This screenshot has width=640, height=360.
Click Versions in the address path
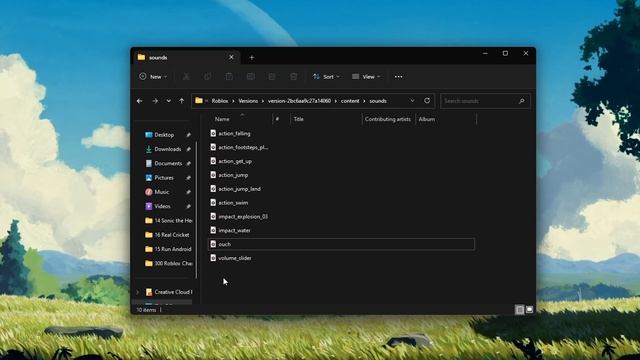[x=248, y=101]
